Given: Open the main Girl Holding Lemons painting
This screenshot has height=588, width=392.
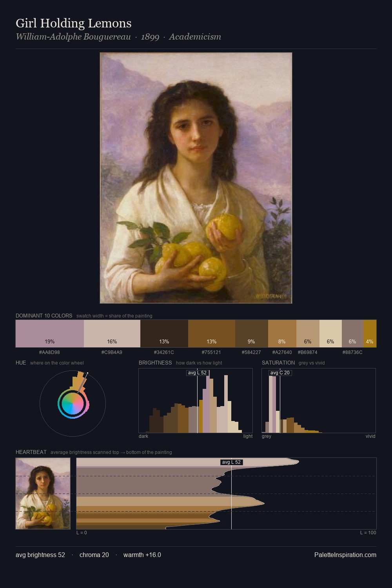Looking at the screenshot, I should [x=196, y=178].
